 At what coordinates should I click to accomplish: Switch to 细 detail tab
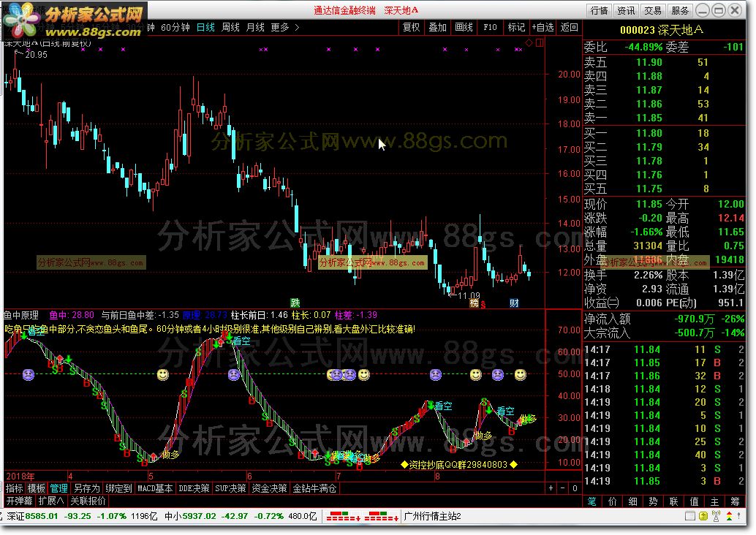[632, 501]
